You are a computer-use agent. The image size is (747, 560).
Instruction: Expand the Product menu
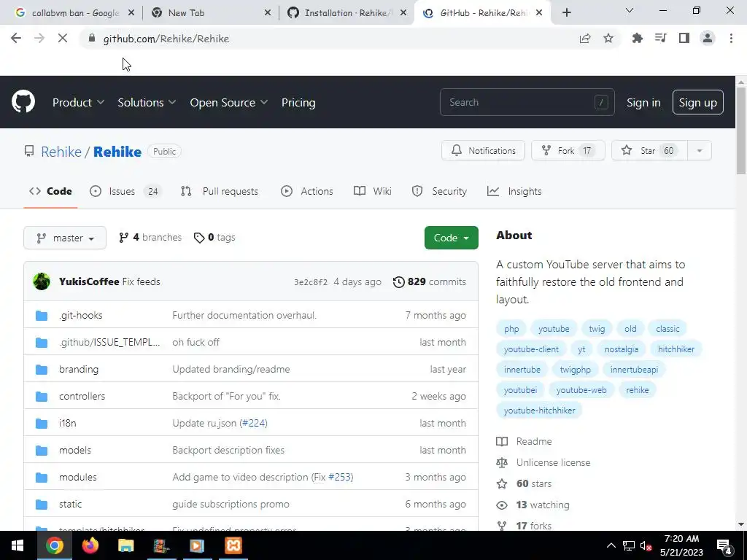click(78, 102)
